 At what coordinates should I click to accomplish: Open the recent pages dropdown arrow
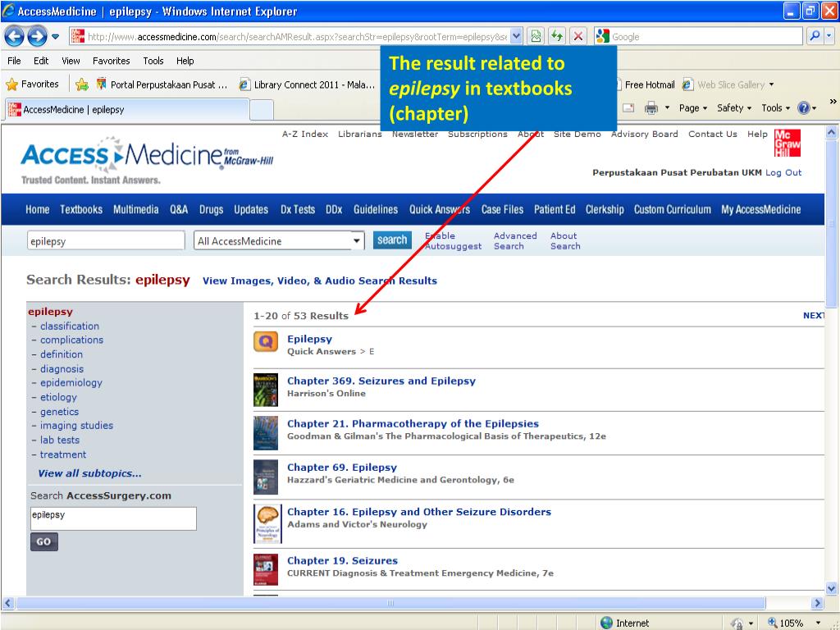[x=55, y=37]
